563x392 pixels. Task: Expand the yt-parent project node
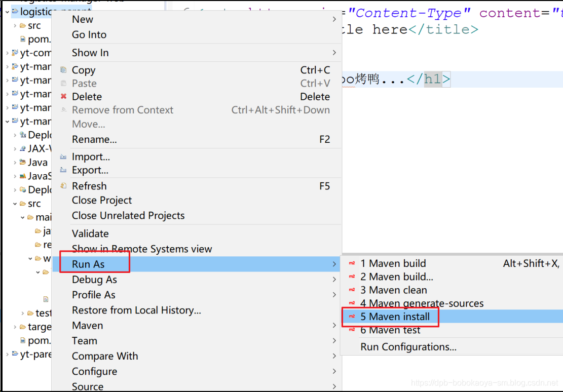pyautogui.click(x=7, y=355)
